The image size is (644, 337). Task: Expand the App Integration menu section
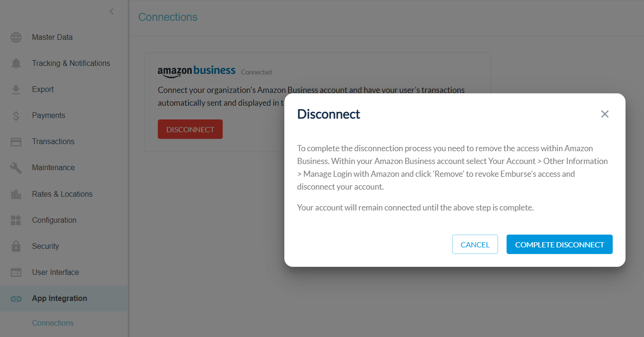pos(60,299)
